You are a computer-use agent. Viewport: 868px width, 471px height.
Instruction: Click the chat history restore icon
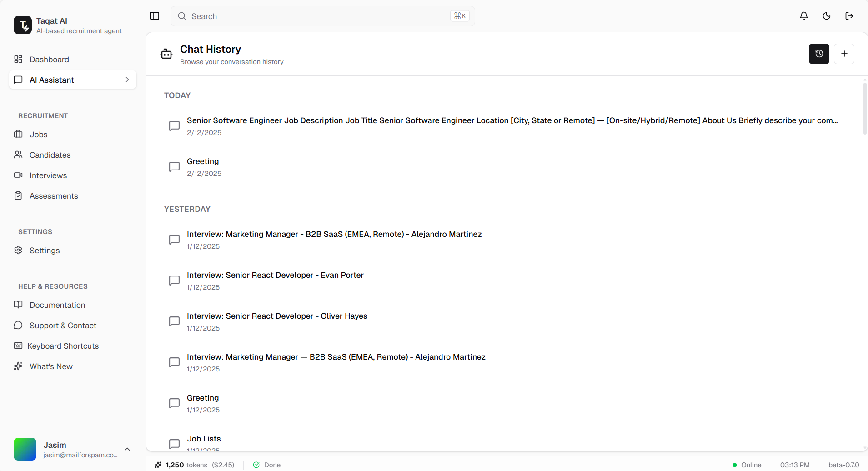coord(819,54)
